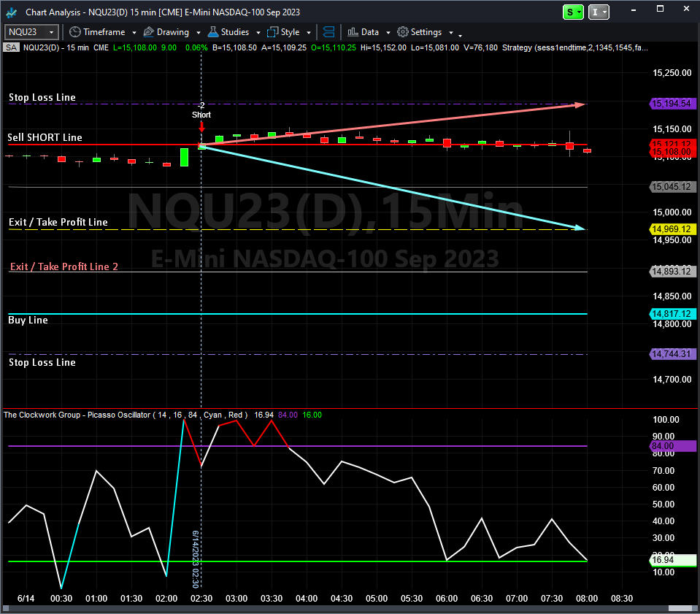This screenshot has width=700, height=614.
Task: Click the red 15,108.00 last price tag
Action: [x=672, y=153]
